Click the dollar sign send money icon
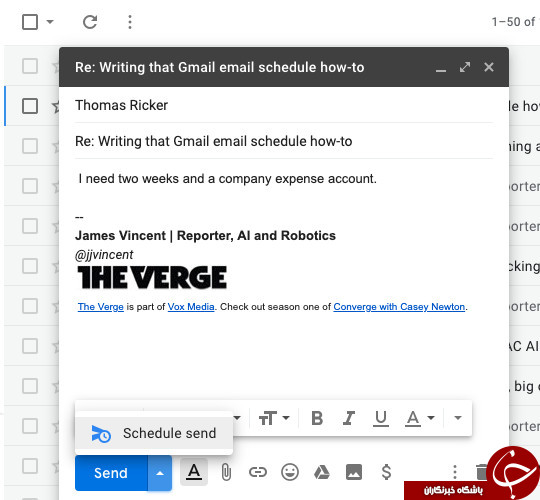 pyautogui.click(x=386, y=472)
